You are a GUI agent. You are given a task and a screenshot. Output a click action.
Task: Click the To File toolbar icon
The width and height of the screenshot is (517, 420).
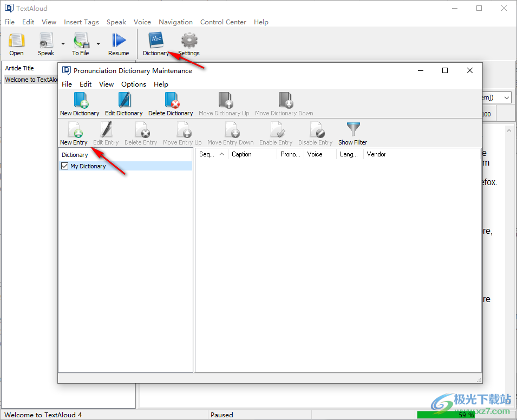(81, 40)
